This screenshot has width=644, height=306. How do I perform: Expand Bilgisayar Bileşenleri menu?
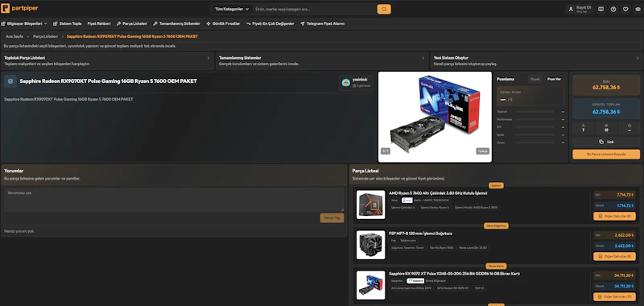[24, 24]
